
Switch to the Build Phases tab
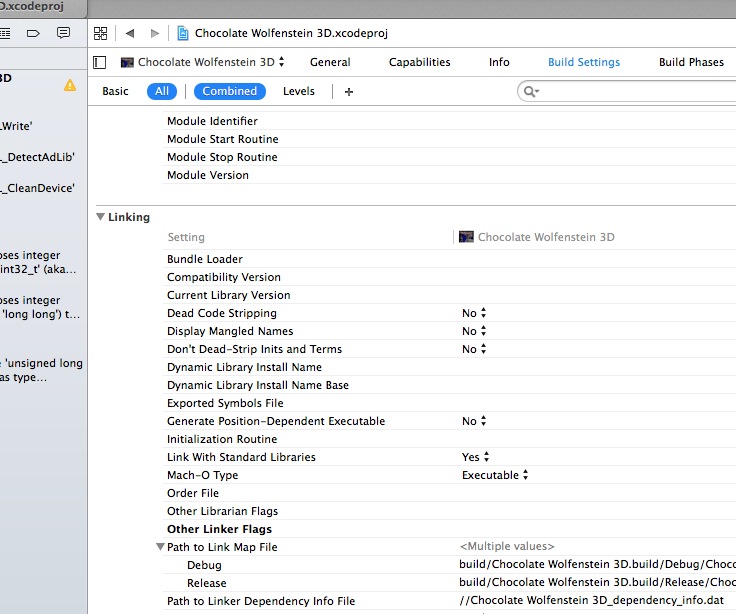tap(691, 62)
